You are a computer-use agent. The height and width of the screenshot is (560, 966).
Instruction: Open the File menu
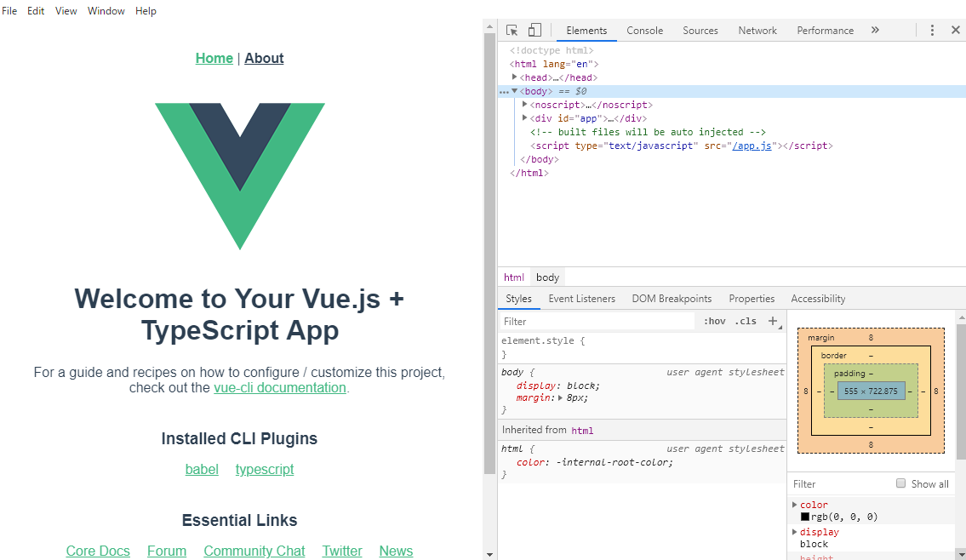pyautogui.click(x=9, y=11)
